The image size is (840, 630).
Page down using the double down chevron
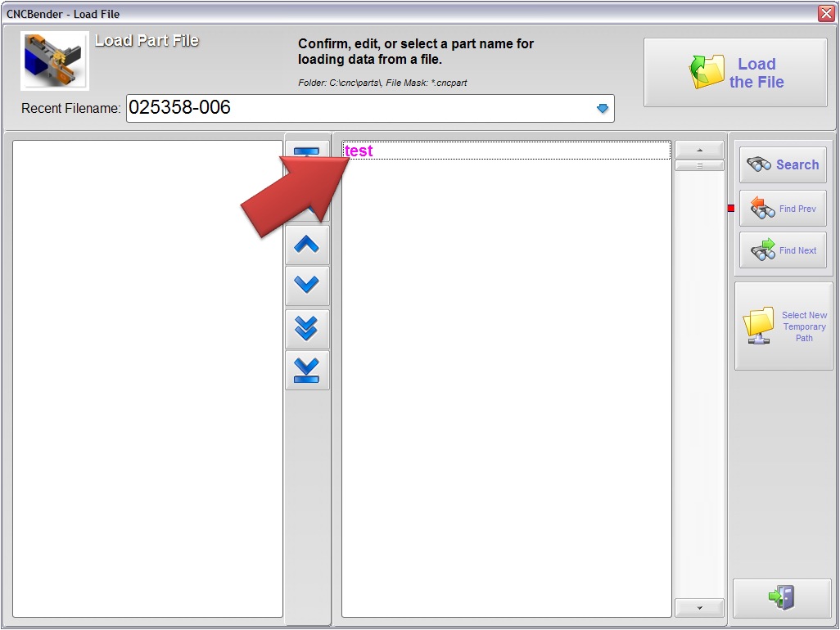(307, 328)
